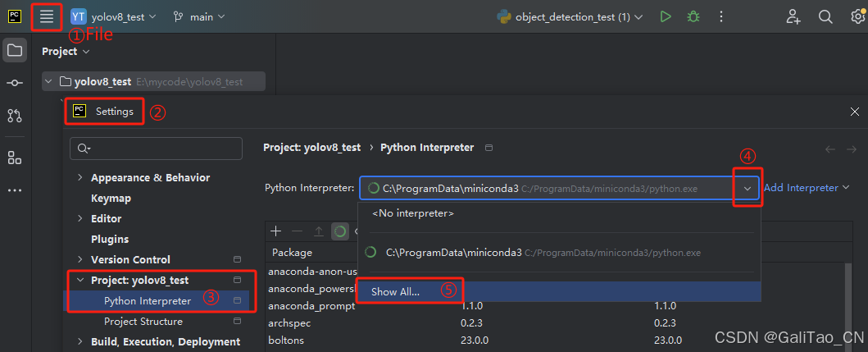Choose Show All... interpreters option

pos(559,291)
